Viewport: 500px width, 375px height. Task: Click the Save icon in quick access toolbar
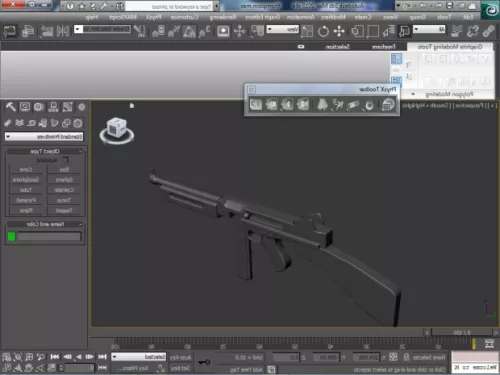450,6
